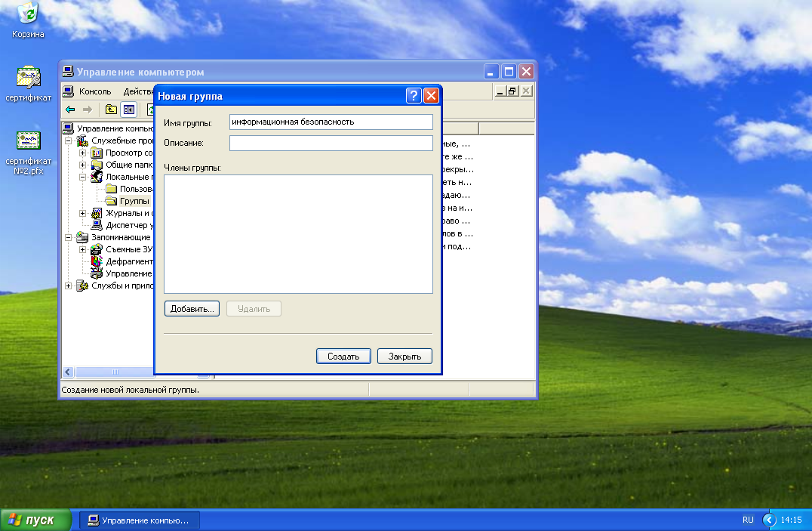The image size is (812, 531).
Task: Collapse the Запоминающие устройства tree node
Action: [x=68, y=237]
